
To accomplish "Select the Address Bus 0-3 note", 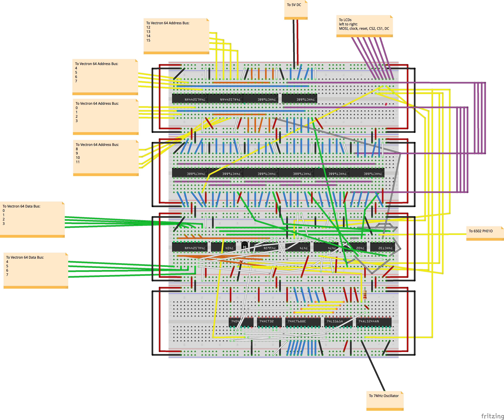I will click(106, 117).
